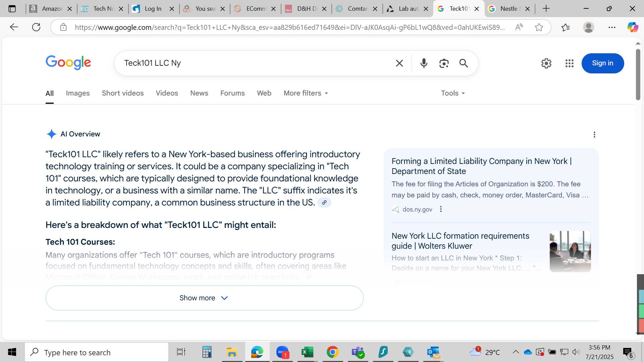644x362 pixels.
Task: Click the AI Overview citation link chip
Action: coord(324,202)
